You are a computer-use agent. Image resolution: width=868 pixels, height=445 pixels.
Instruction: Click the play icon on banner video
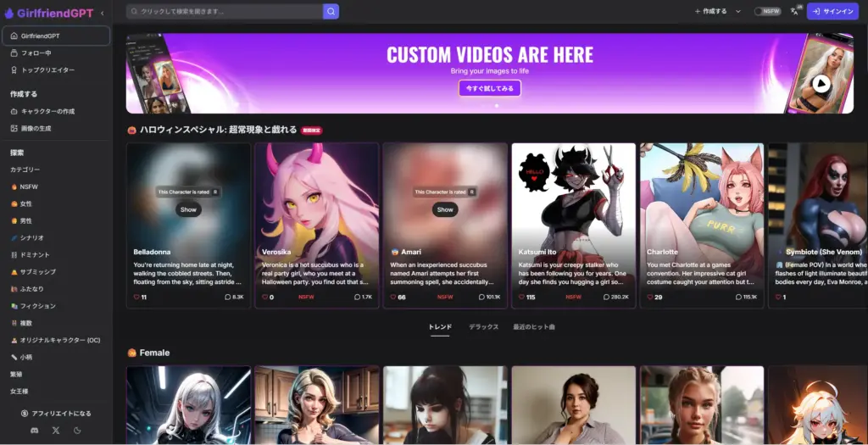pos(820,83)
